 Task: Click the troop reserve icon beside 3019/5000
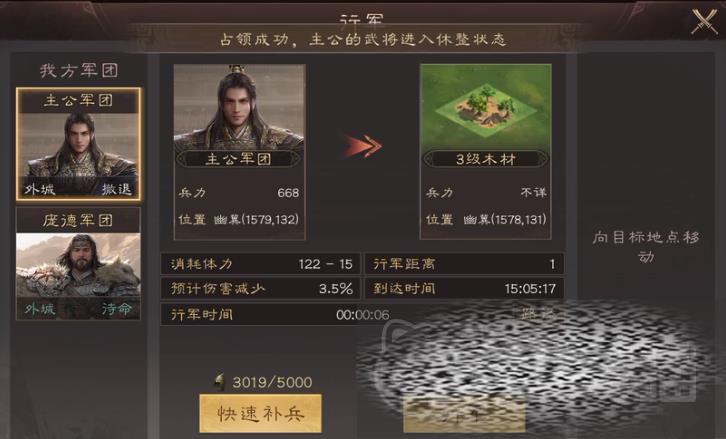220,382
